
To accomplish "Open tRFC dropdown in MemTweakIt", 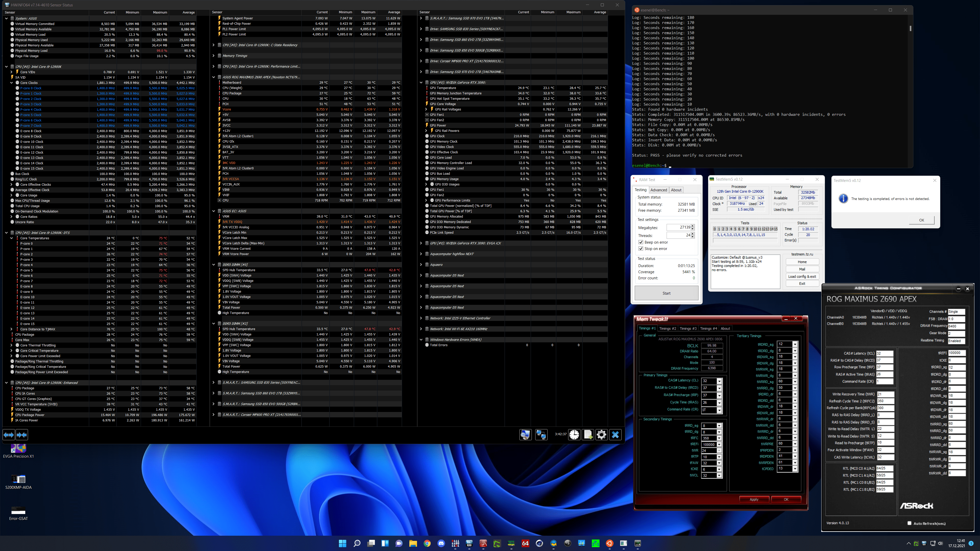I will pos(719,438).
